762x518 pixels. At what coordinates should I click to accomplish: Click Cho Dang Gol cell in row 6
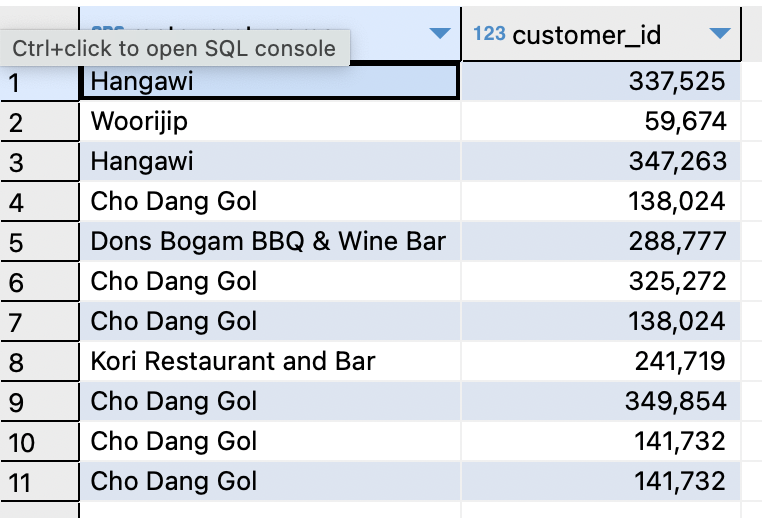pyautogui.click(x=270, y=281)
